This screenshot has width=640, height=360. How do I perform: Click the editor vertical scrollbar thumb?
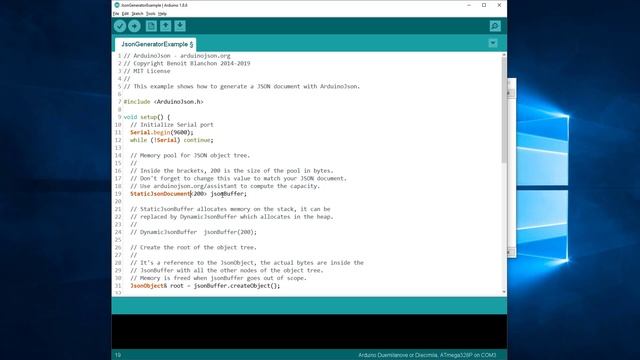point(504,110)
